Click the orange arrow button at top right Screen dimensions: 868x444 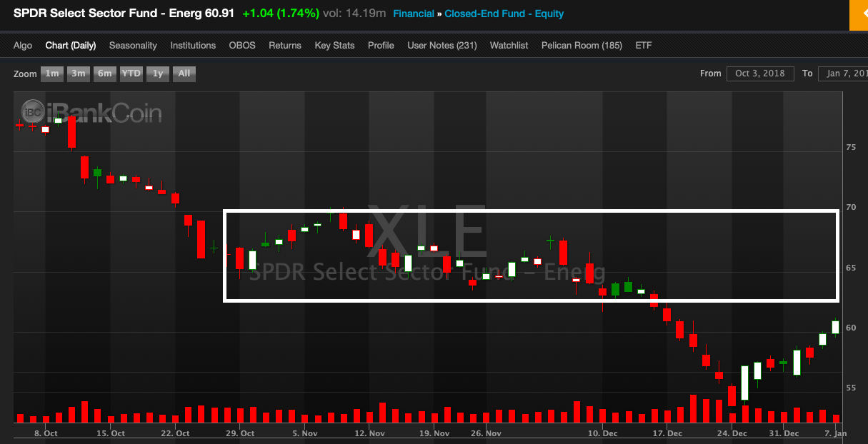click(858, 15)
